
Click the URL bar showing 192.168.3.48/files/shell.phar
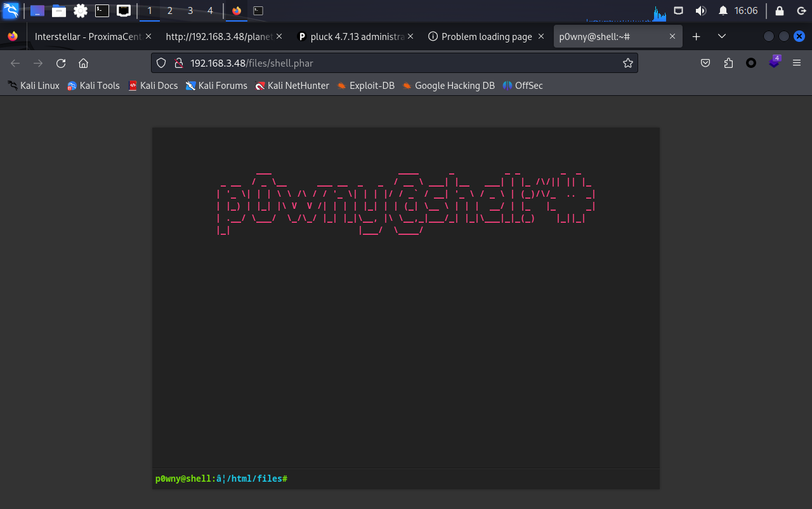(395, 63)
